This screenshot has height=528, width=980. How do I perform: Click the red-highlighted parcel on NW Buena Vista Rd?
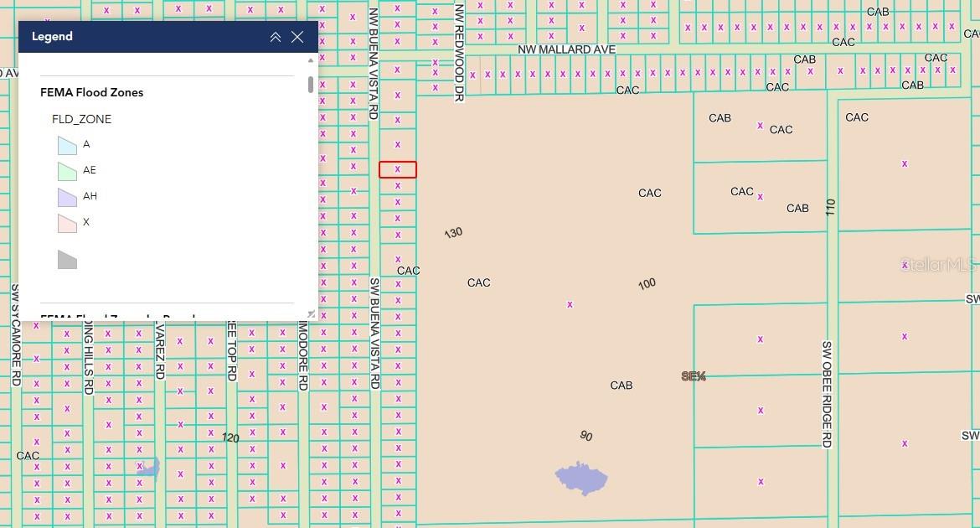tap(398, 169)
